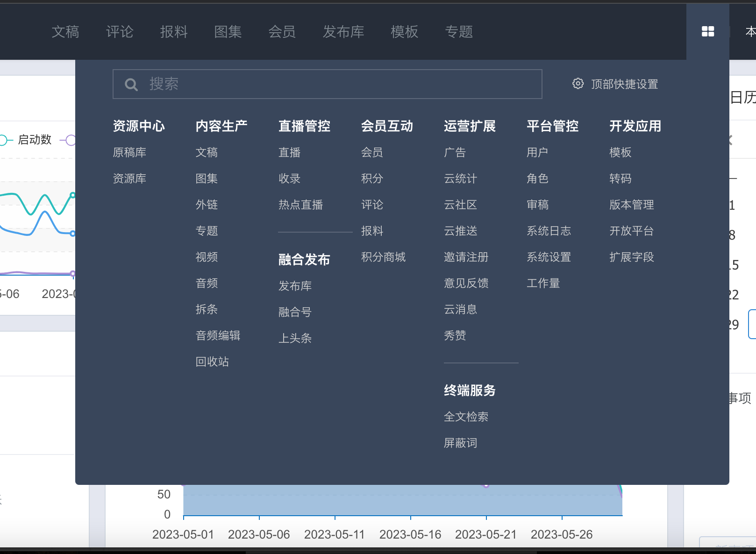Open 图集 under 内容生产
The image size is (756, 554).
(207, 178)
